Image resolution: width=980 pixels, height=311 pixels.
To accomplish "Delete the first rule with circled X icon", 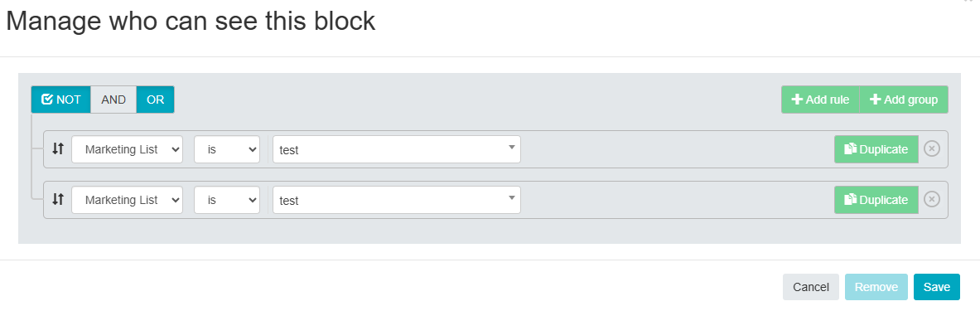I will tap(932, 149).
